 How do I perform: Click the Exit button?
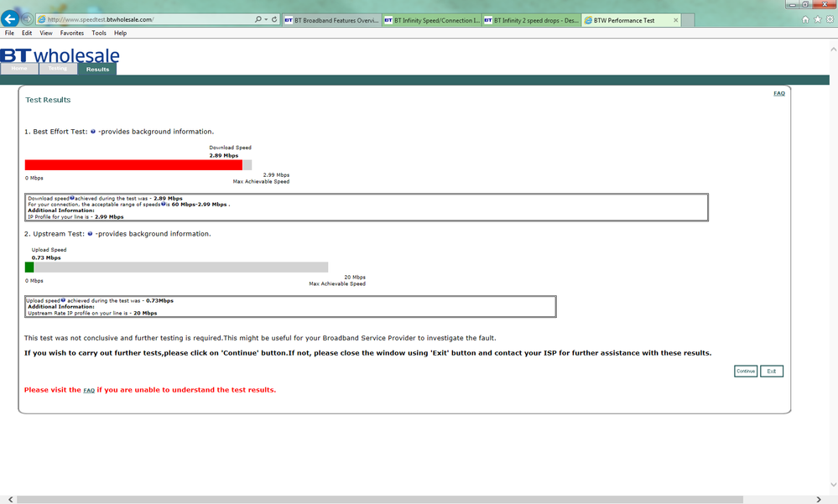(771, 371)
